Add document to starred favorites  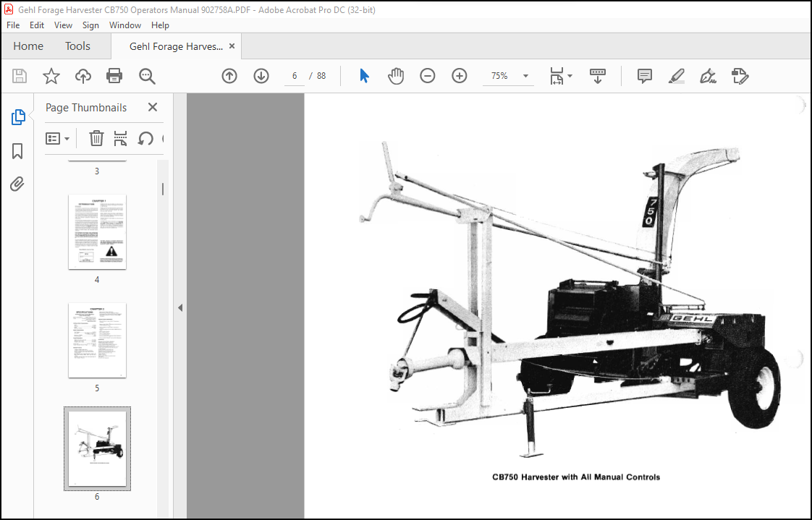[x=51, y=76]
